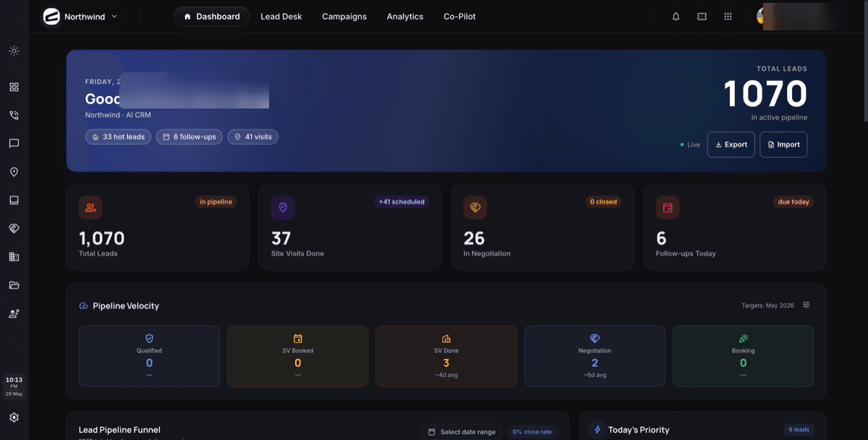Image resolution: width=868 pixels, height=440 pixels.
Task: Click the 10:13 PM clock in sidebar
Action: tap(14, 386)
